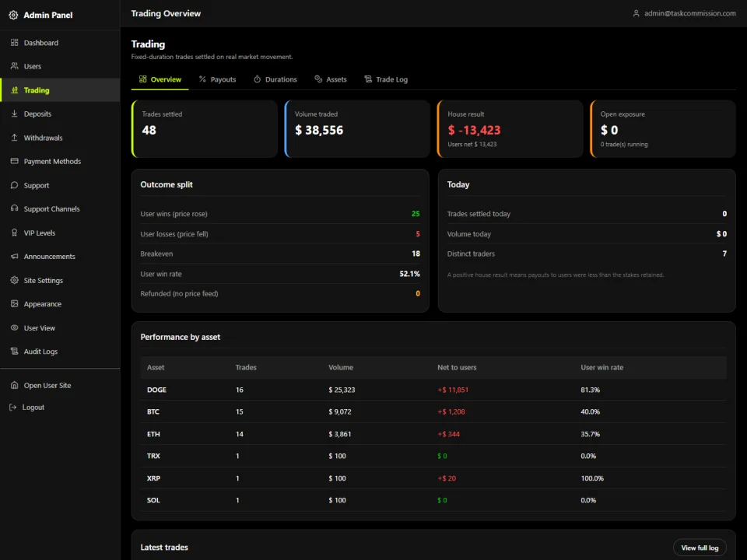The image size is (747, 560).
Task: Click the Refunded (no price feed) row
Action: click(280, 294)
